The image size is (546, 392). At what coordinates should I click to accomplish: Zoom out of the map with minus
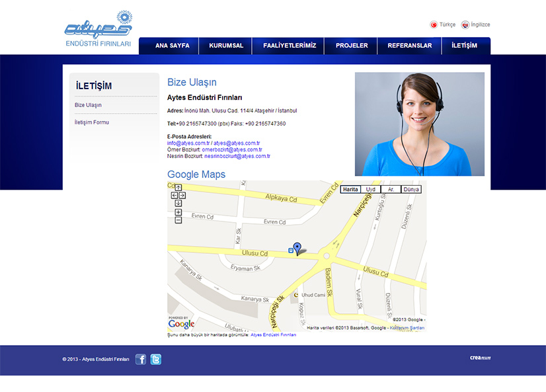178,220
